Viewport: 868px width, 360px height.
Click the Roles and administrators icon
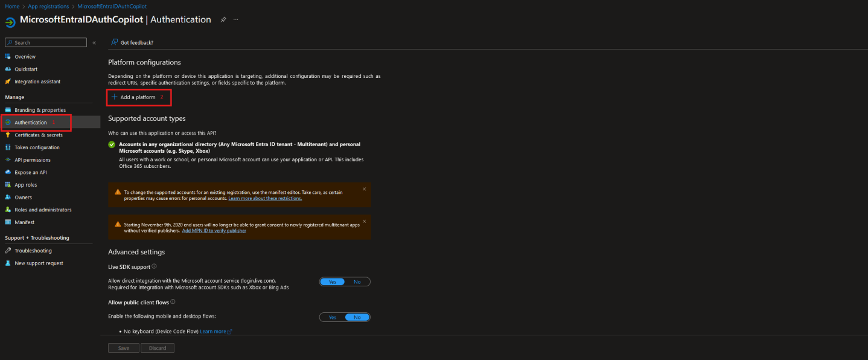tap(8, 210)
